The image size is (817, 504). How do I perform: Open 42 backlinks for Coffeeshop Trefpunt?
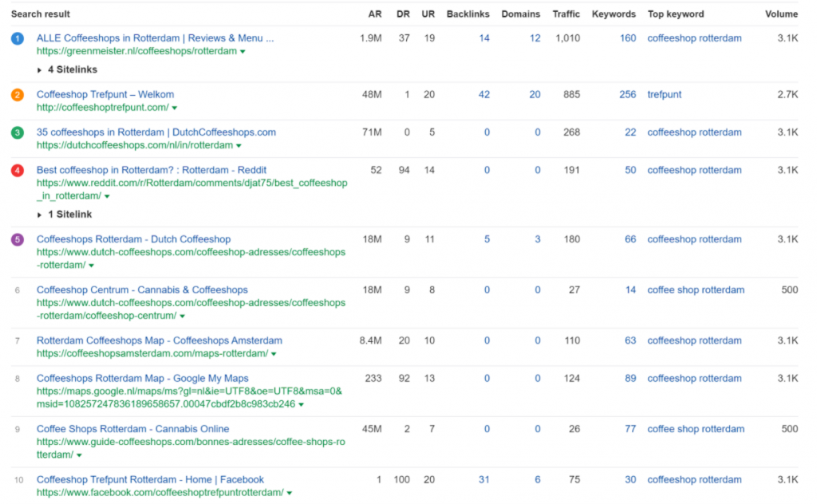(x=484, y=94)
